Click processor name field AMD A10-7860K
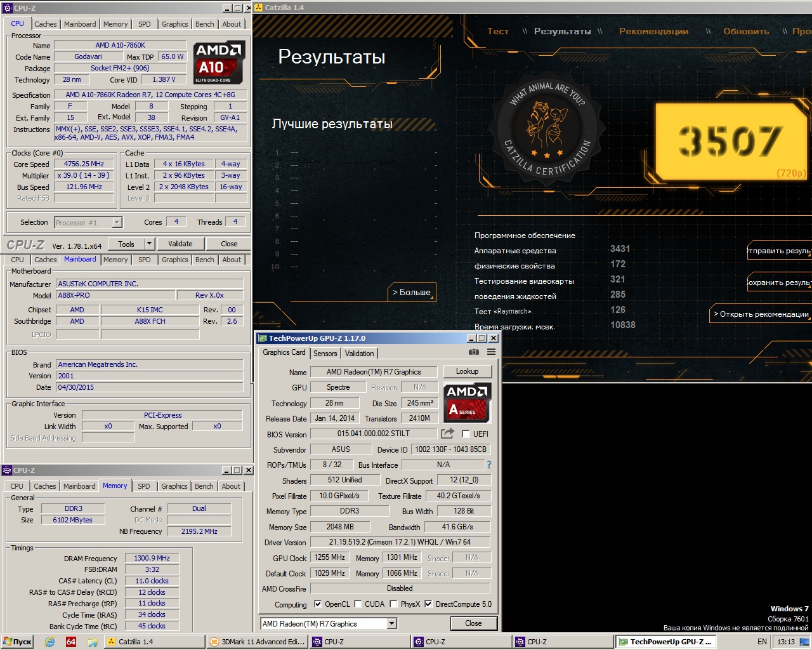The width and height of the screenshot is (812, 650). [120, 45]
